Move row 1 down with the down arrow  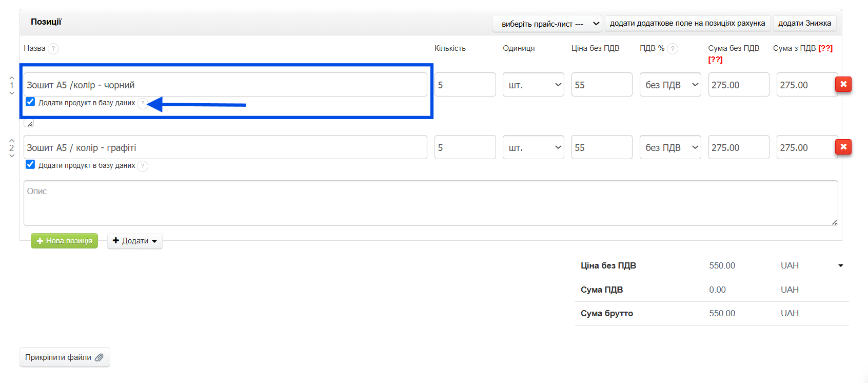[x=12, y=93]
